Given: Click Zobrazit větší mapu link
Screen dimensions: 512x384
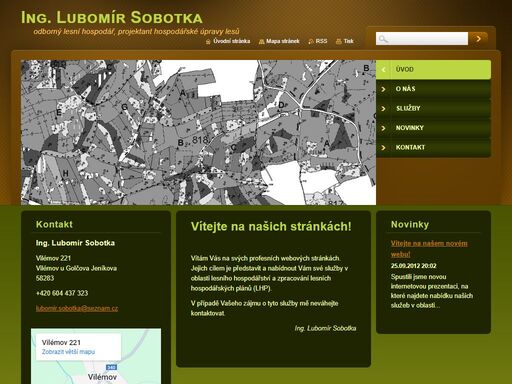Looking at the screenshot, I should click(x=68, y=352).
